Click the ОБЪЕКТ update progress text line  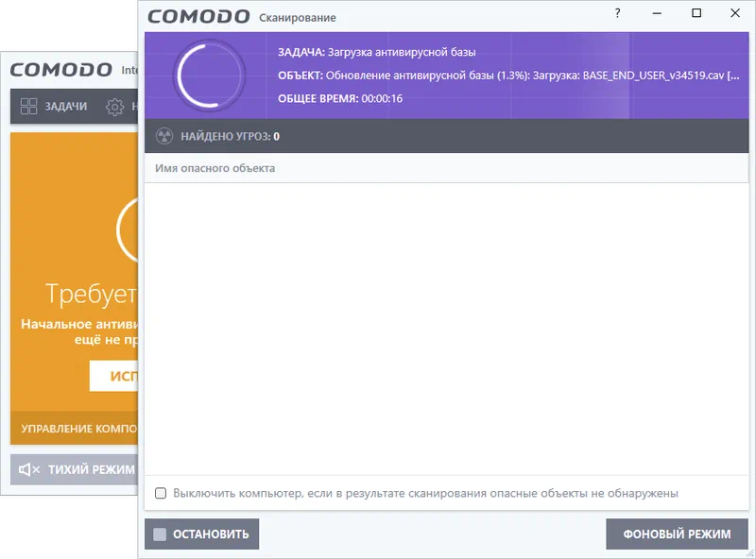[x=508, y=76]
